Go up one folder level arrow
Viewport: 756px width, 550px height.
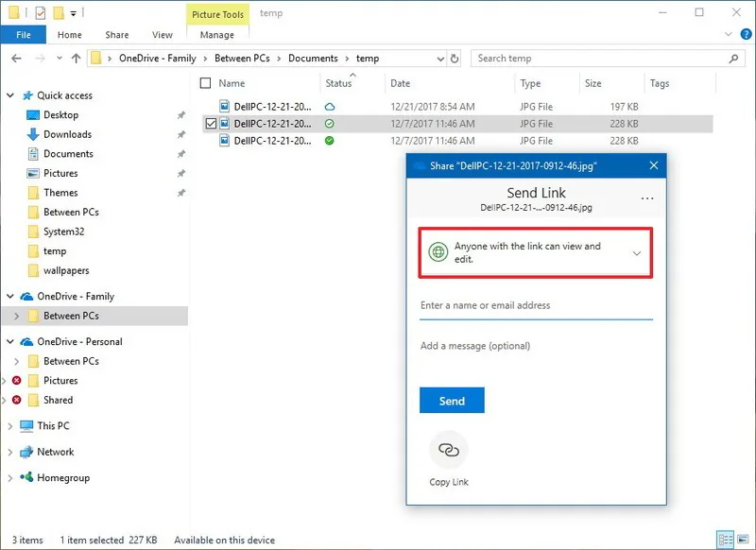[x=76, y=59]
